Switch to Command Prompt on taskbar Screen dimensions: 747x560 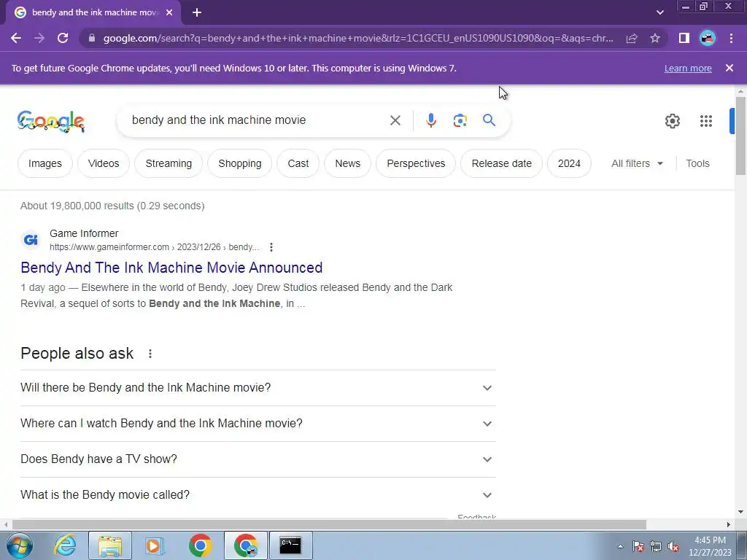[290, 545]
